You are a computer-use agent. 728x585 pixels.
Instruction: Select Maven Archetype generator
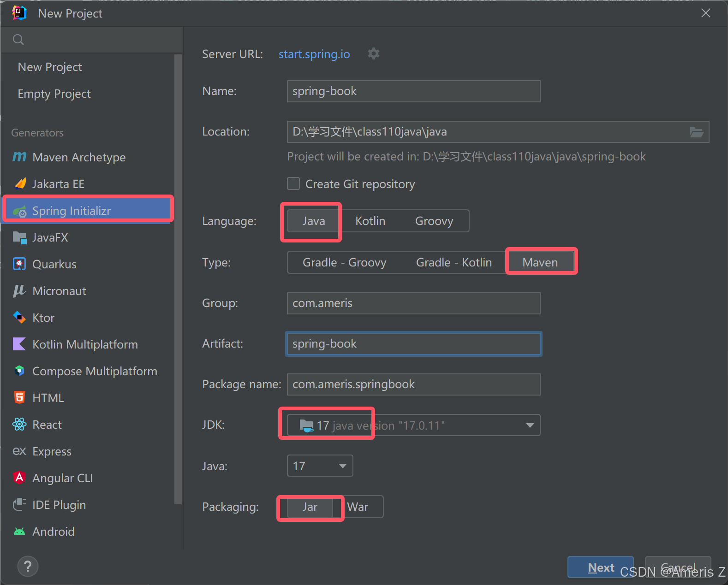[88, 158]
